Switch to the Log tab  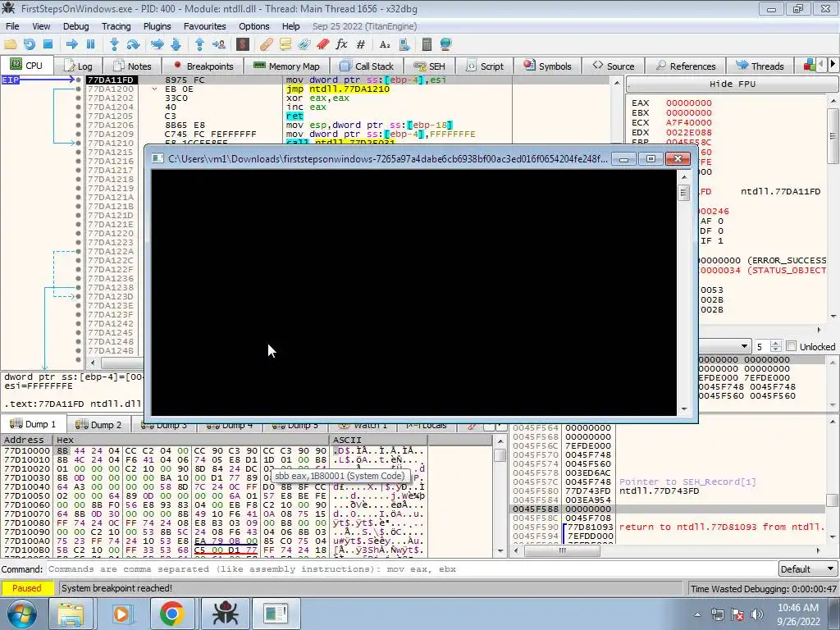(78, 66)
